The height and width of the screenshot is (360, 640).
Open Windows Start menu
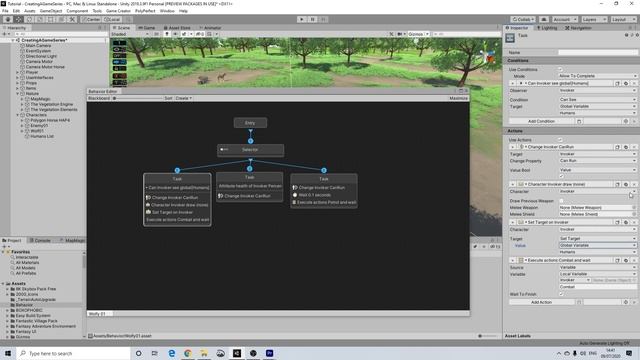[8, 353]
